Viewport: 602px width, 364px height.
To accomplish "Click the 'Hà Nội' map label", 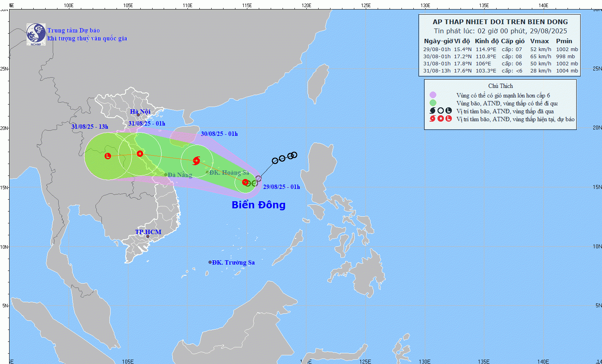I will pyautogui.click(x=140, y=112).
